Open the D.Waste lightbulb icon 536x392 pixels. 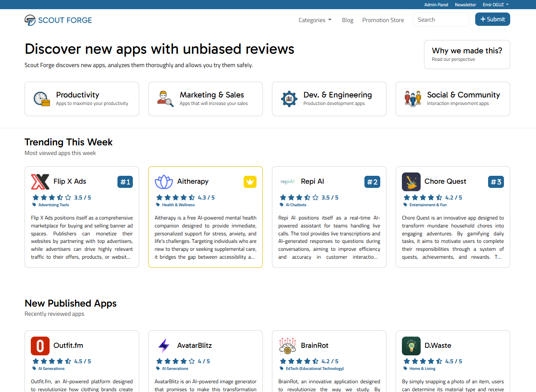coord(411,346)
